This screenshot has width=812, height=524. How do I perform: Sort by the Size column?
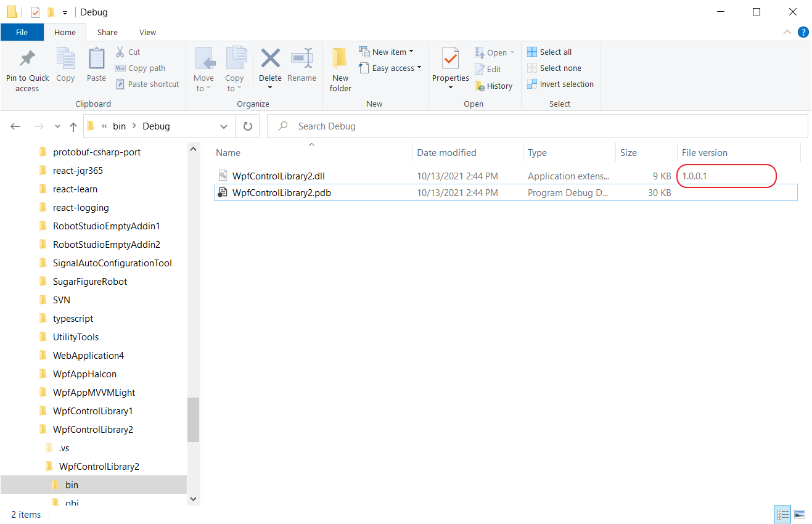click(646, 152)
